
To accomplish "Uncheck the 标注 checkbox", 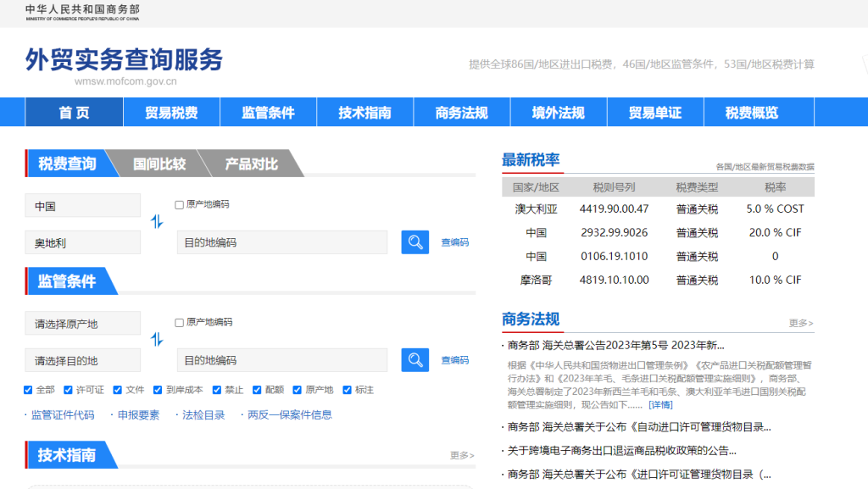I will [347, 390].
